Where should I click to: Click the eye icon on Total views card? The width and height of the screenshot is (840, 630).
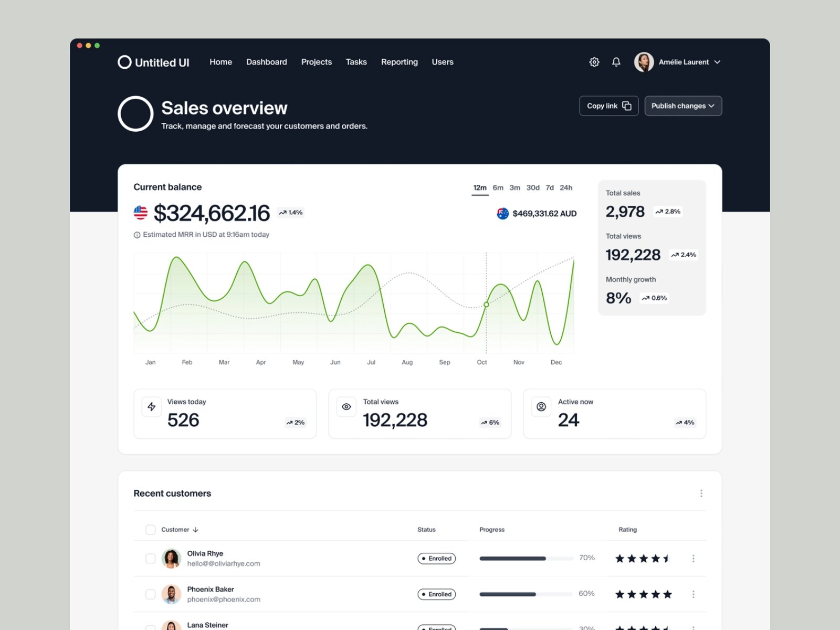(x=346, y=407)
